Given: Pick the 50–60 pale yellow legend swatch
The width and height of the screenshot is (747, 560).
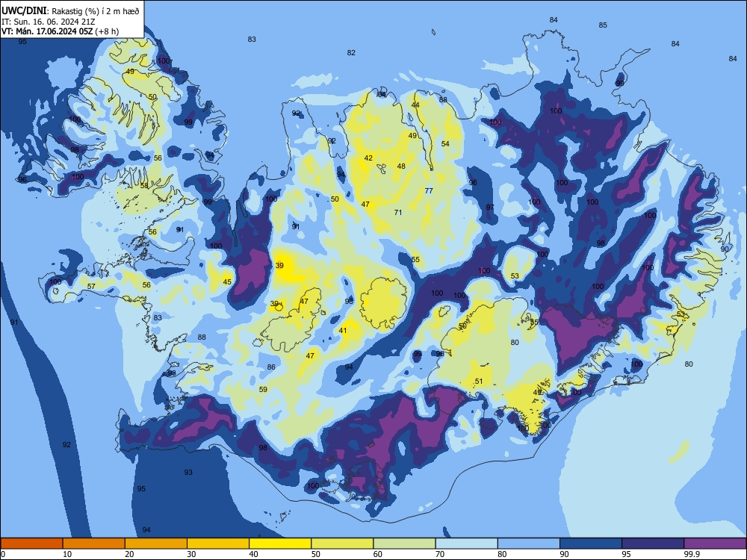Looking at the screenshot, I should click(x=342, y=544).
